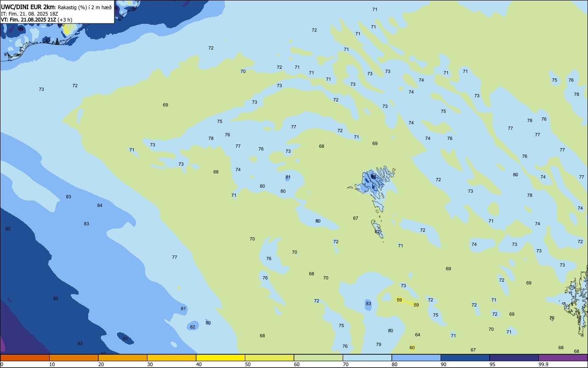The height and width of the screenshot is (368, 588).
Task: Click the valid time 'VT: Fim. 21.08.2025 21Z'
Action: [x=28, y=20]
